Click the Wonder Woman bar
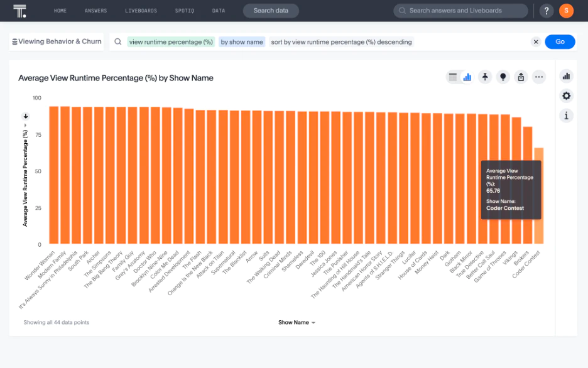 pos(54,175)
